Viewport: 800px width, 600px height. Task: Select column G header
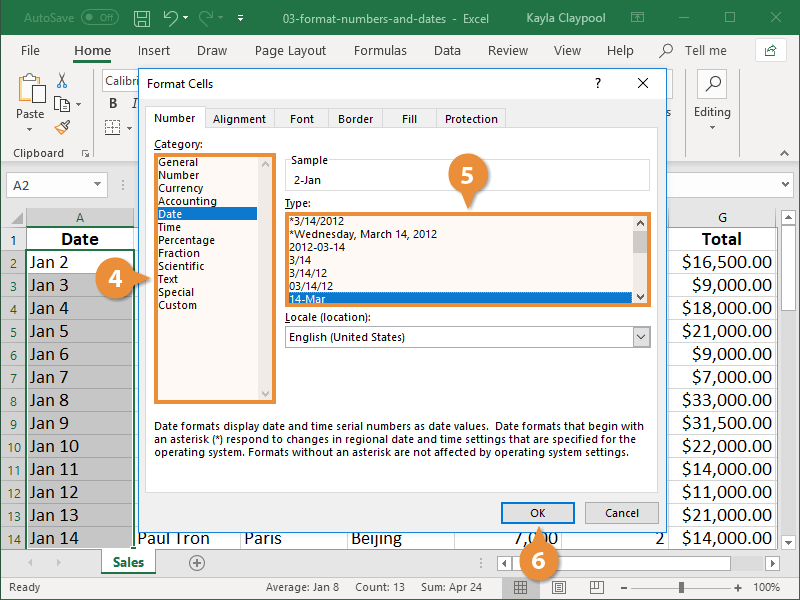click(722, 218)
